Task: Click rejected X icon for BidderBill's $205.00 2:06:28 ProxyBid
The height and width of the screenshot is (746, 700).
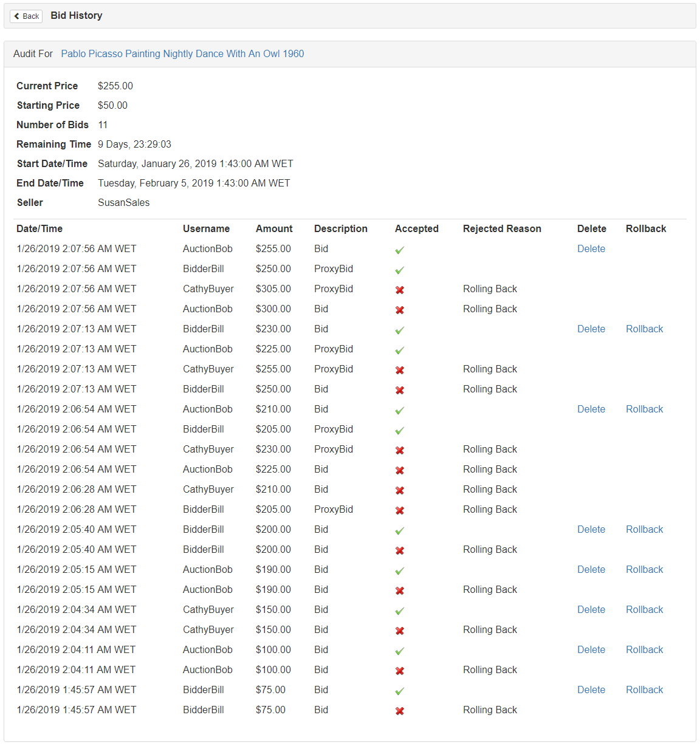Action: pyautogui.click(x=400, y=511)
